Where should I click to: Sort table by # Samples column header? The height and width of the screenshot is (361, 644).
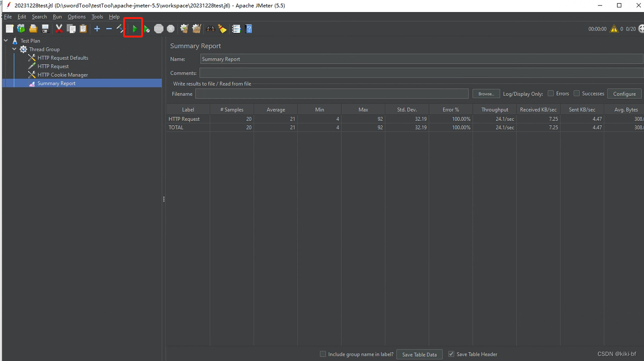(231, 110)
